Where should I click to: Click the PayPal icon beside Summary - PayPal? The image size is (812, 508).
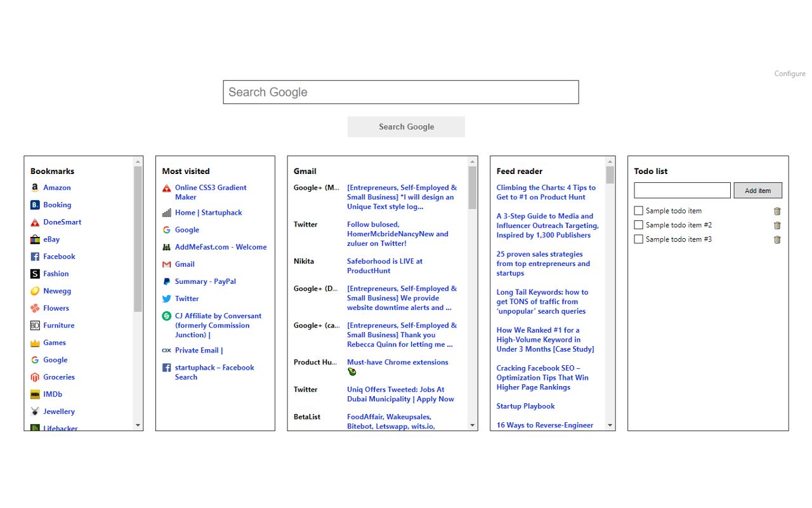pyautogui.click(x=166, y=281)
